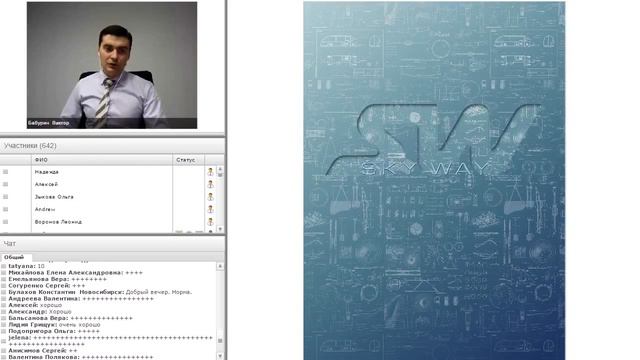
Task: Click marker icon before Валентина Полякова message
Action: [x=4, y=357]
